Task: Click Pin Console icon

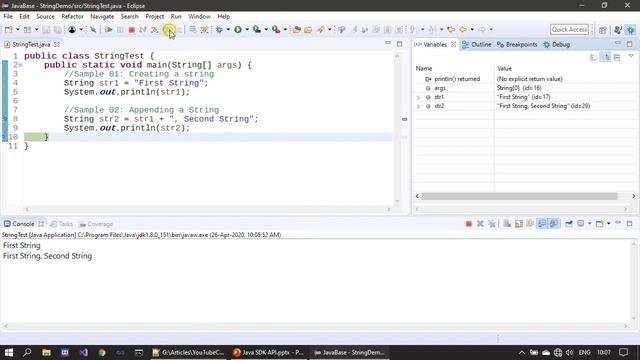Action: [x=569, y=224]
